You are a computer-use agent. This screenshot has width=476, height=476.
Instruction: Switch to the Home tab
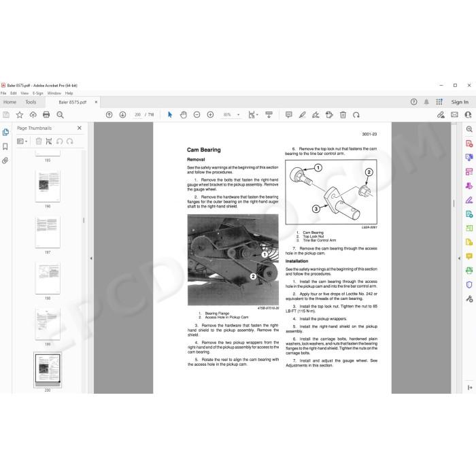click(10, 102)
